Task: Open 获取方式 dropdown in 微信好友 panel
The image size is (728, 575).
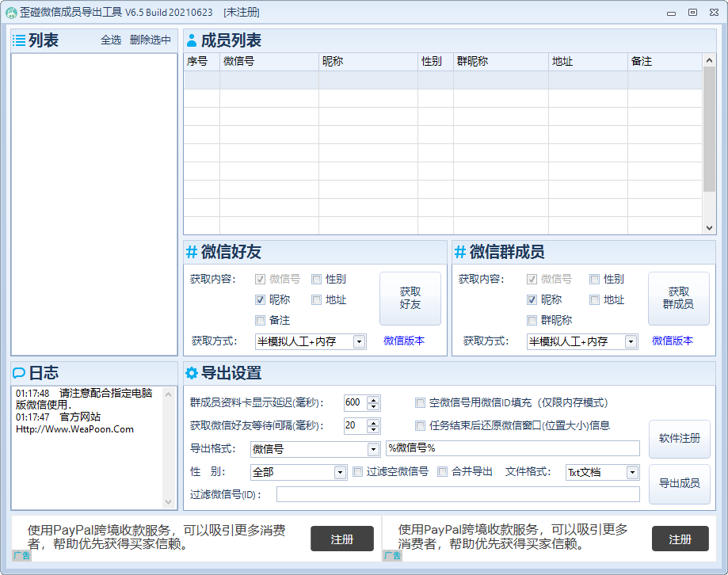Action: click(x=359, y=342)
